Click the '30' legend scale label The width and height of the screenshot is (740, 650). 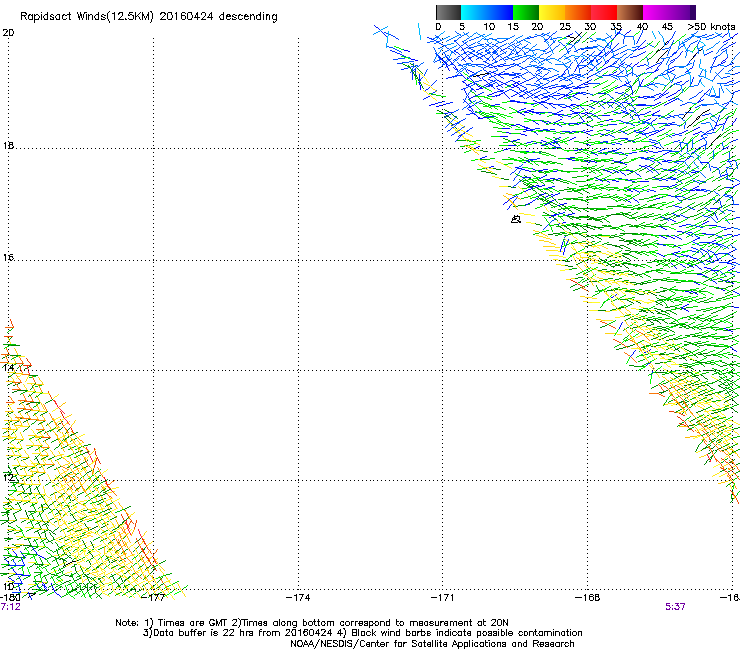pos(590,27)
